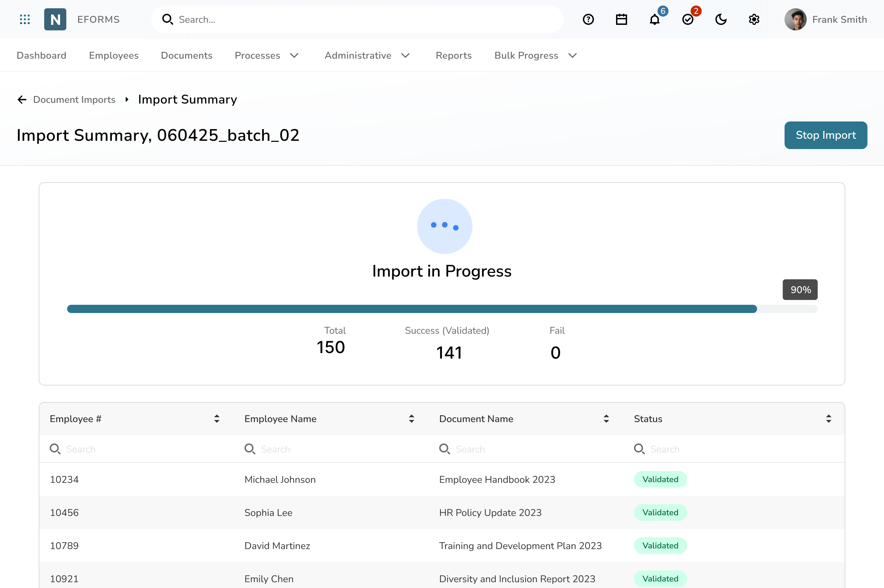Image resolution: width=884 pixels, height=588 pixels.
Task: Expand the Bulk Progress dropdown
Action: pos(535,56)
